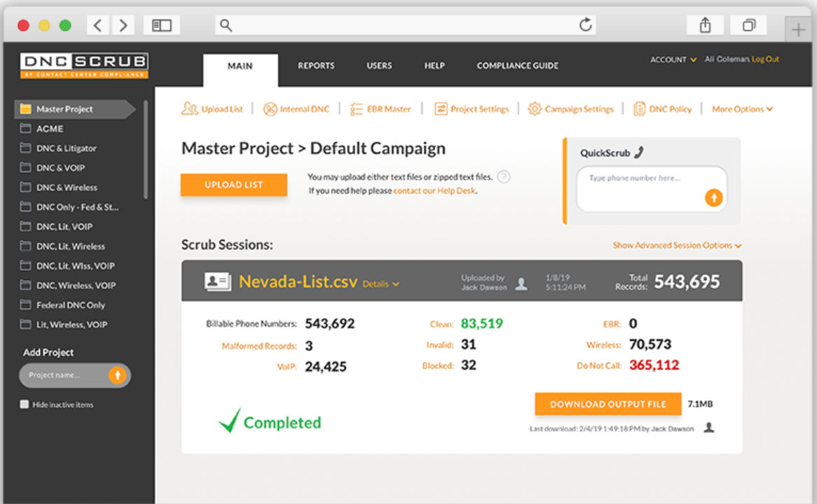
Task: Open the Project Settings icon
Action: [x=441, y=109]
